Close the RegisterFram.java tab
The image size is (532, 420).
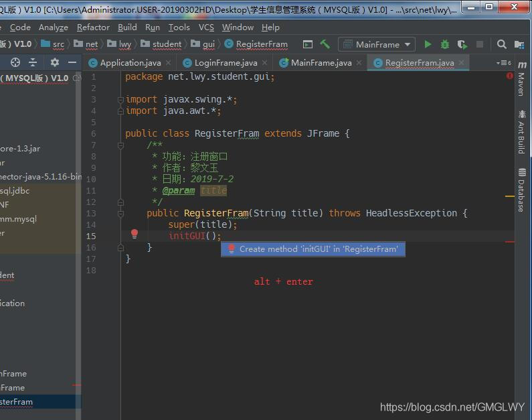pyautogui.click(x=462, y=62)
